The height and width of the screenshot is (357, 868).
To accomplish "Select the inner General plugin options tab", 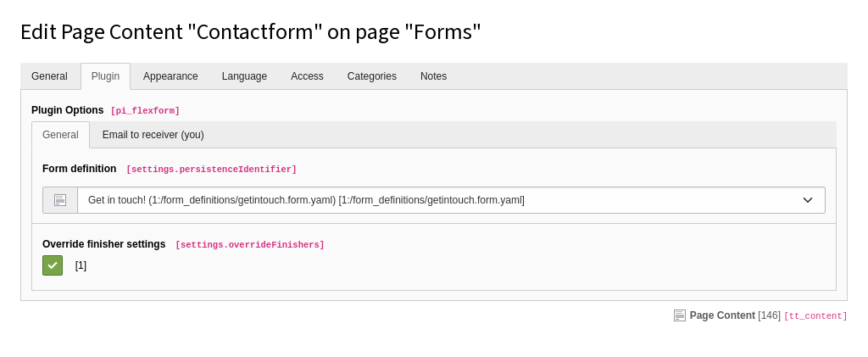I will tap(60, 135).
